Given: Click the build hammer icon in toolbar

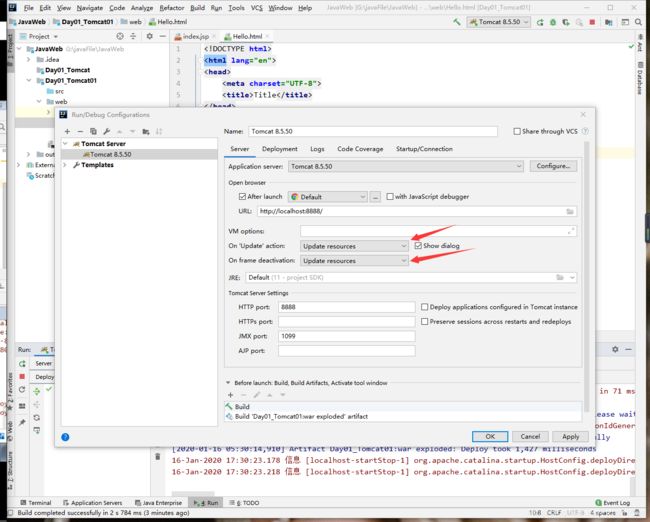Looking at the screenshot, I should pyautogui.click(x=456, y=22).
